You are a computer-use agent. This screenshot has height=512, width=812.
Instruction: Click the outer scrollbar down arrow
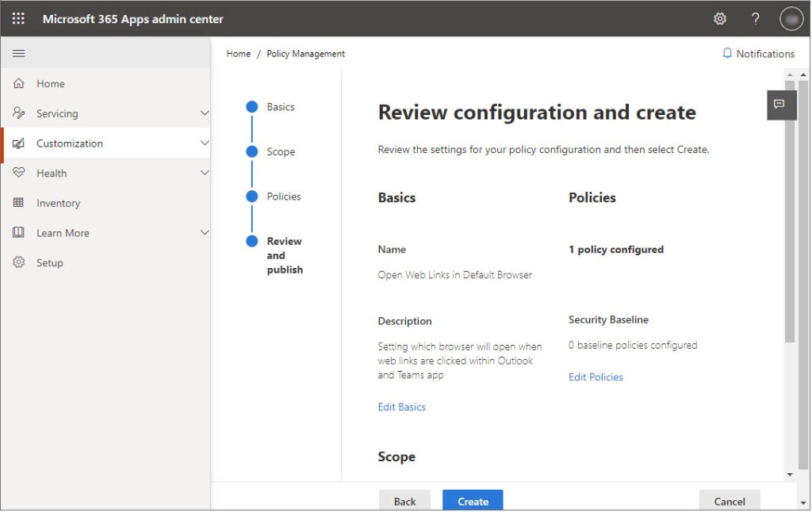[x=803, y=502]
